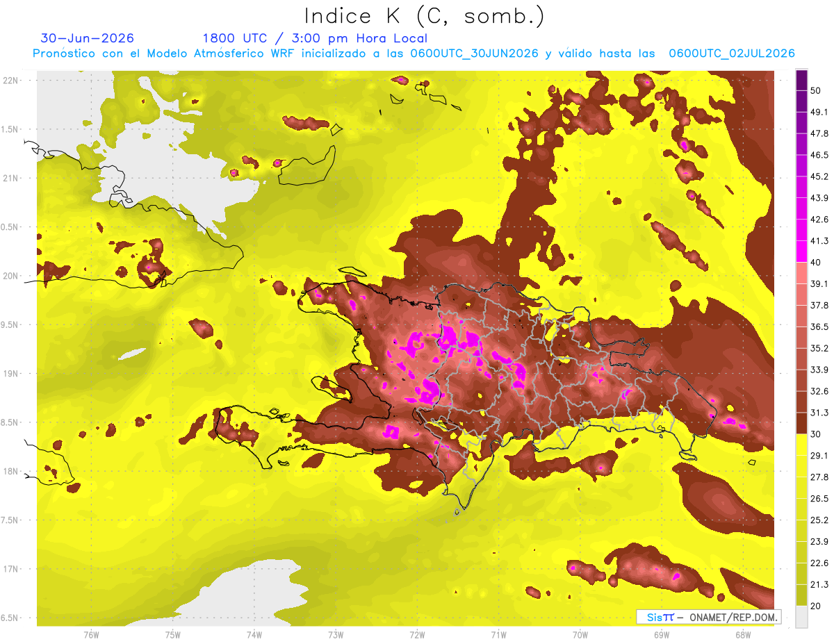Image resolution: width=834 pixels, height=644 pixels.
Task: Click the "17N" latitude label
Action: 11,569
